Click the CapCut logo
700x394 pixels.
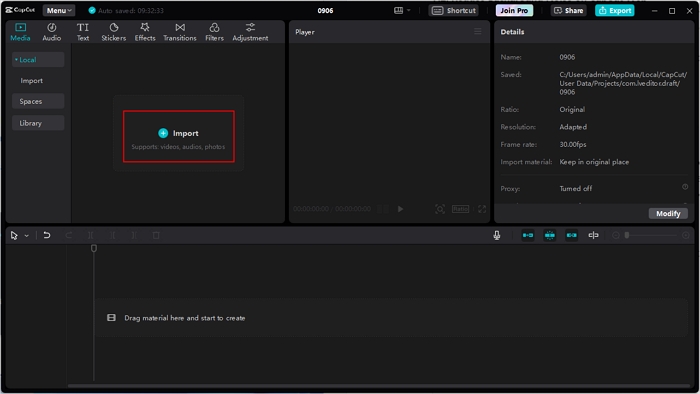[x=20, y=10]
